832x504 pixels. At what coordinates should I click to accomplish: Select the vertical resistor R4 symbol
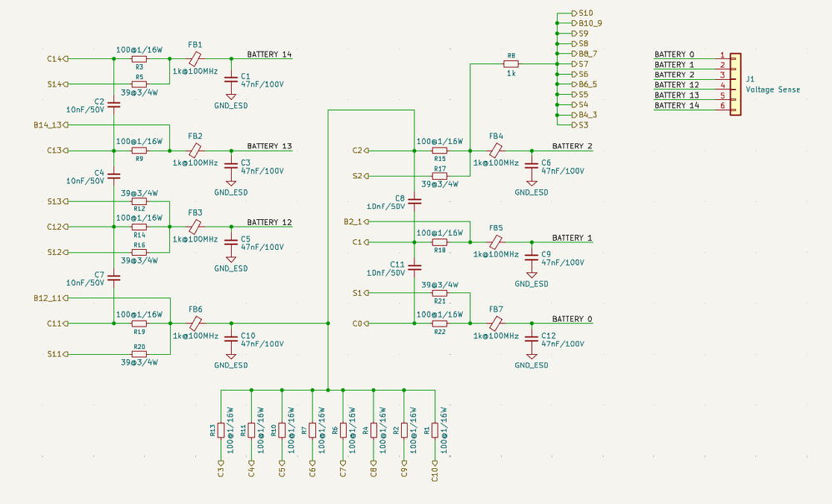pos(373,431)
